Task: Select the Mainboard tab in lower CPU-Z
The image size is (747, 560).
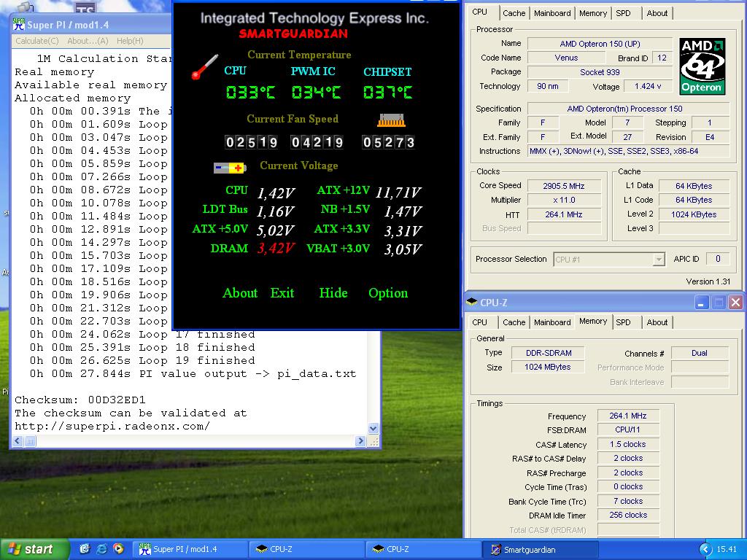Action: (552, 322)
